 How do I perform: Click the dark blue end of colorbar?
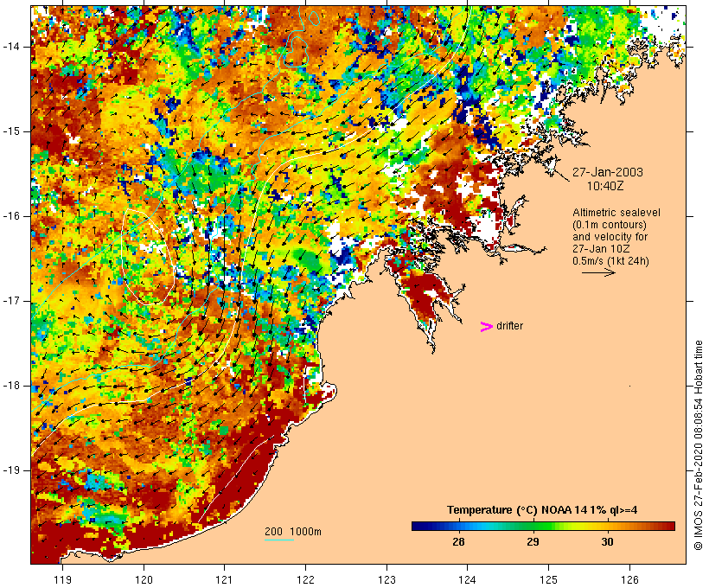point(418,526)
